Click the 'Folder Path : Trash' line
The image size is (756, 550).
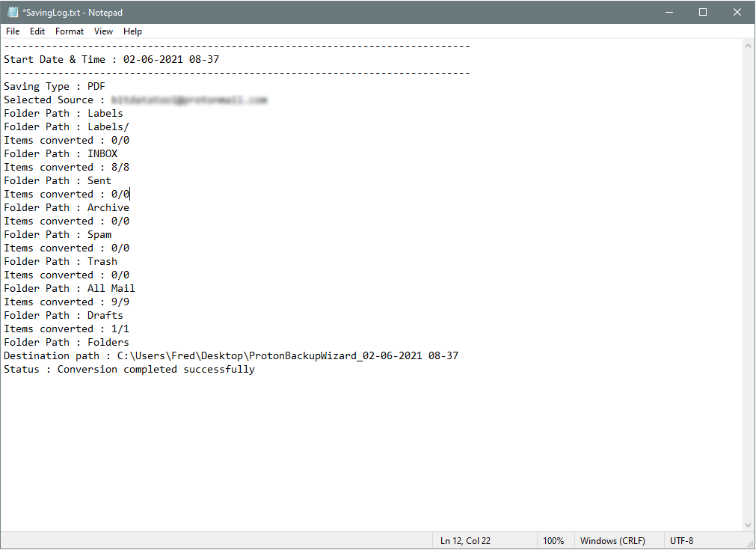click(61, 262)
